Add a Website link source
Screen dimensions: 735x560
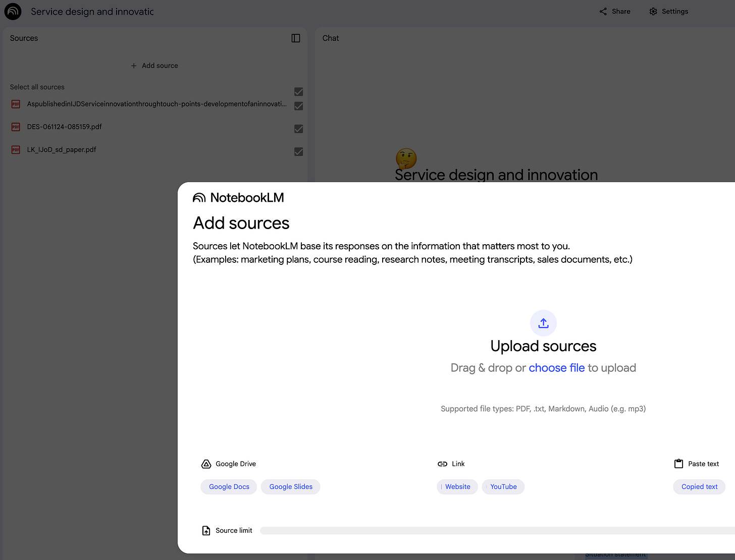[x=457, y=487]
